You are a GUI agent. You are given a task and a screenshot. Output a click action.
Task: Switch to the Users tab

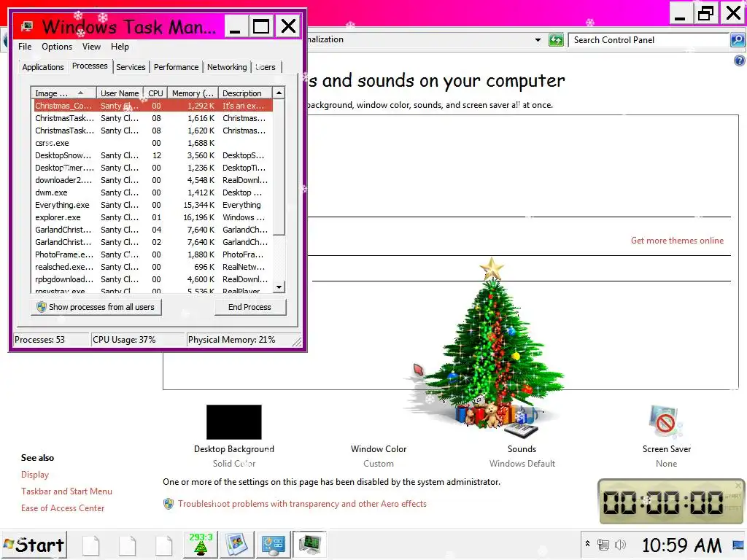click(266, 67)
